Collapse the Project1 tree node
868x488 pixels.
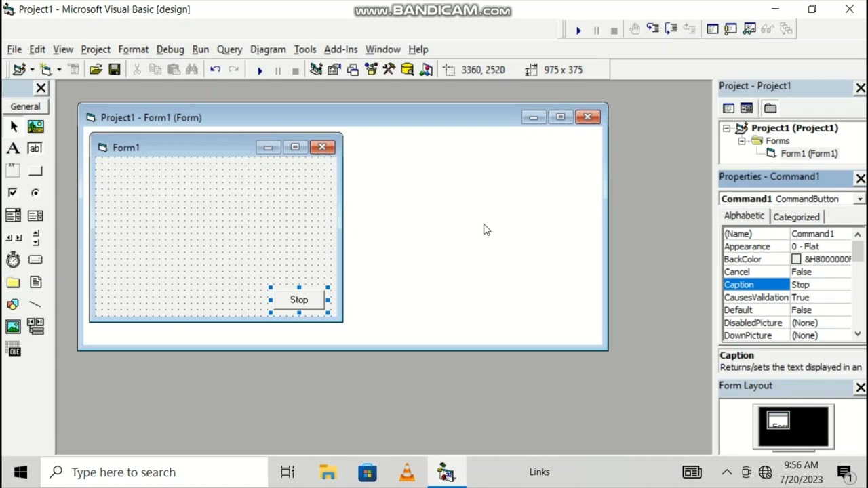pos(726,128)
